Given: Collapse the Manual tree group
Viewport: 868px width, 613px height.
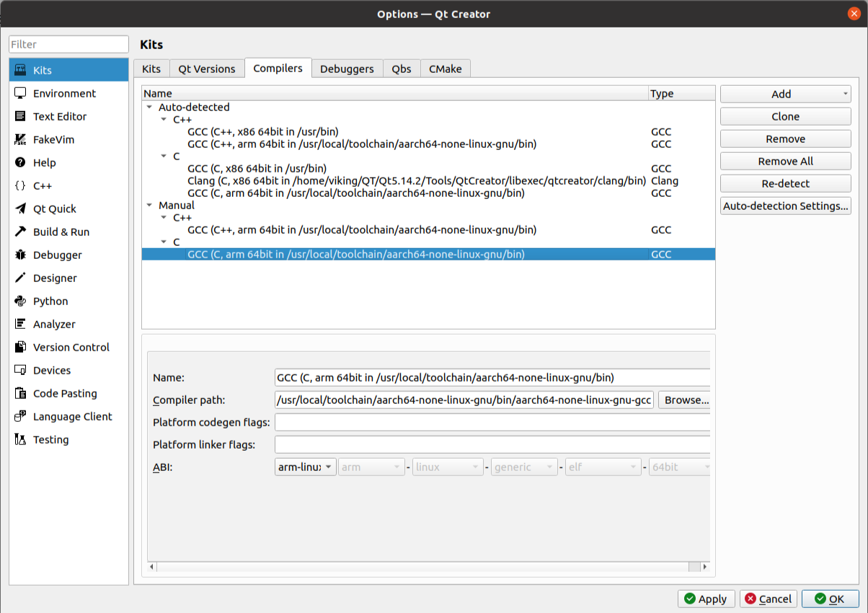Looking at the screenshot, I should click(149, 205).
